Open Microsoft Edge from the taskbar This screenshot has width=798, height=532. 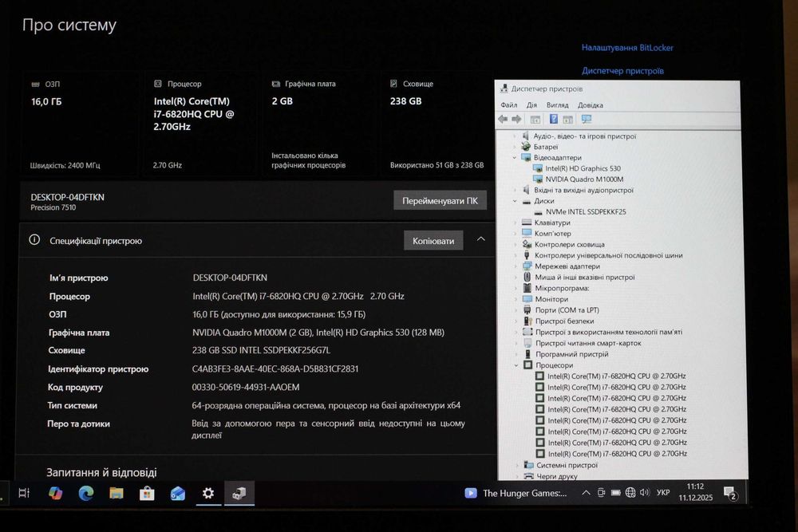[86, 493]
